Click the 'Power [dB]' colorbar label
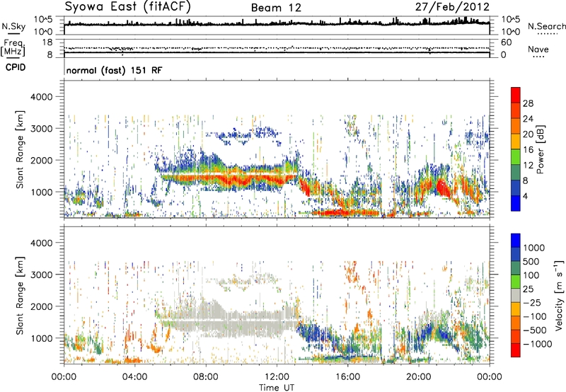Image resolution: width=566 pixels, height=392 pixels. tap(541, 149)
